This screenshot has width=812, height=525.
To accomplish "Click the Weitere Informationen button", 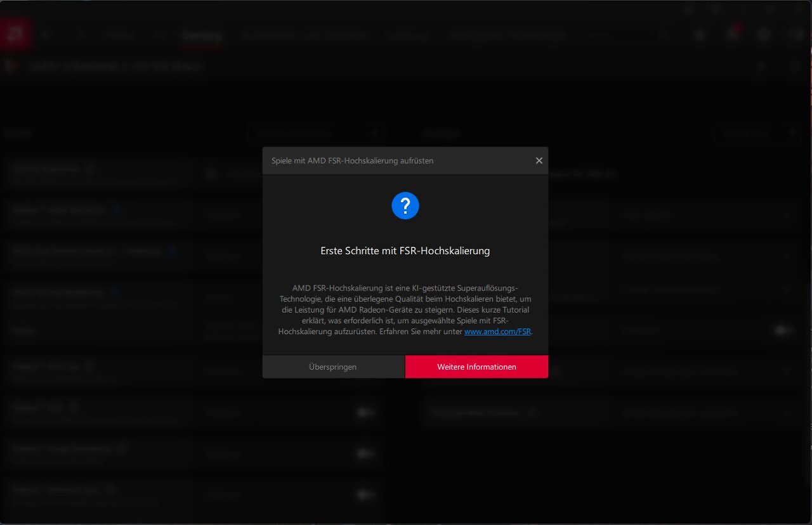I will (476, 366).
